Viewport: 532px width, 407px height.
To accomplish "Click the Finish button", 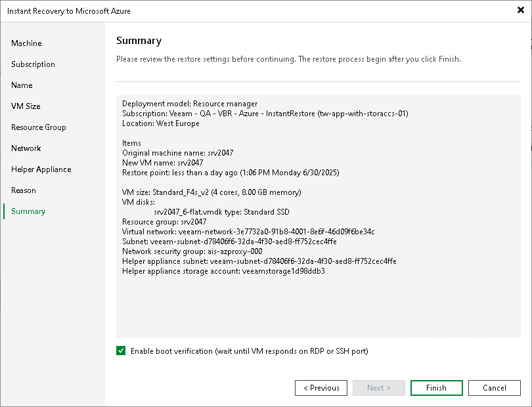I will (x=436, y=387).
